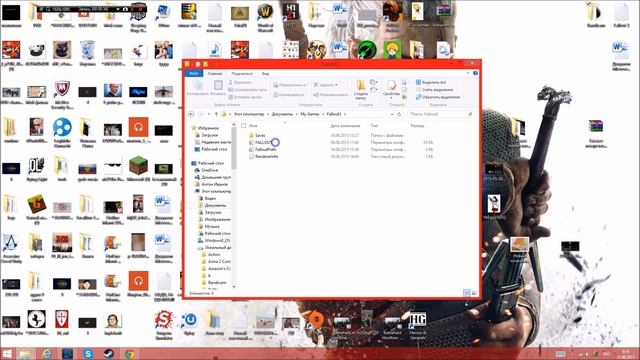Select the Saves folder
This screenshot has height=360, width=640.
(260, 135)
